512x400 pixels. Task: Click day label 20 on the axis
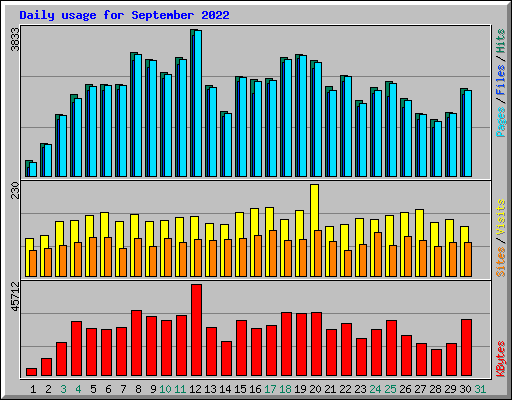click(x=315, y=389)
